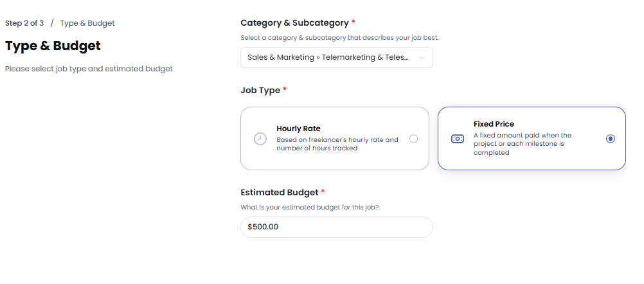Click the "Step 2 of 3" breadcrumb
Image resolution: width=644 pixels, height=284 pixels.
click(24, 23)
